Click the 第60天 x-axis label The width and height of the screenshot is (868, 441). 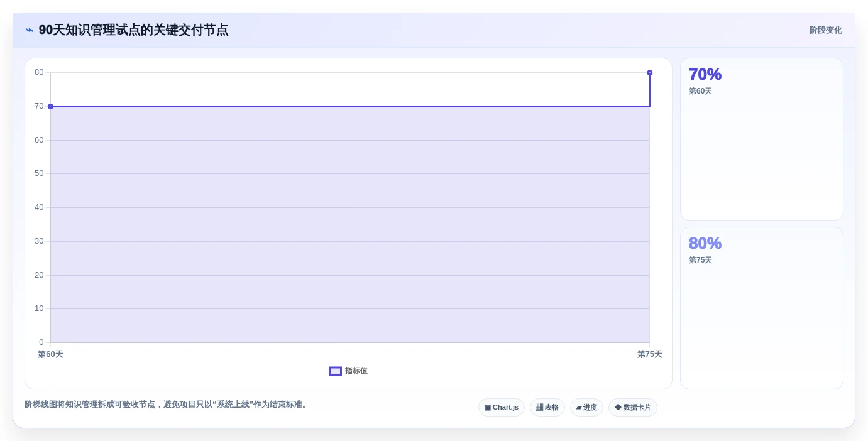click(50, 354)
